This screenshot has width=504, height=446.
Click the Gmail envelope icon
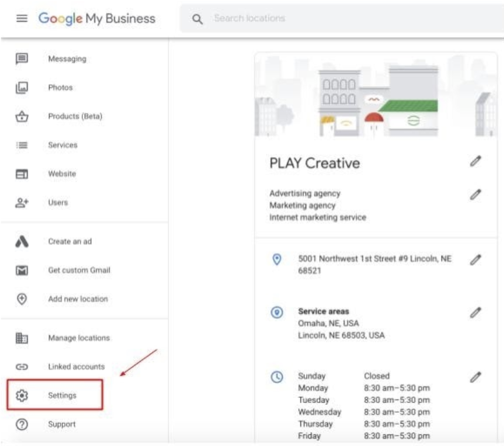coord(22,270)
